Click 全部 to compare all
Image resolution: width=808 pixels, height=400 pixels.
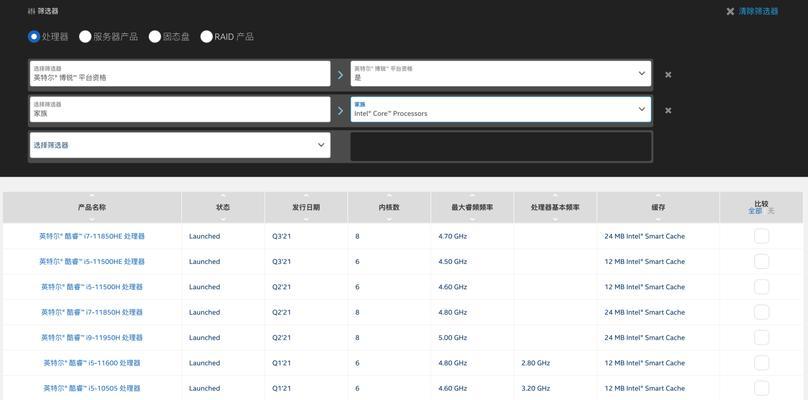[755, 211]
